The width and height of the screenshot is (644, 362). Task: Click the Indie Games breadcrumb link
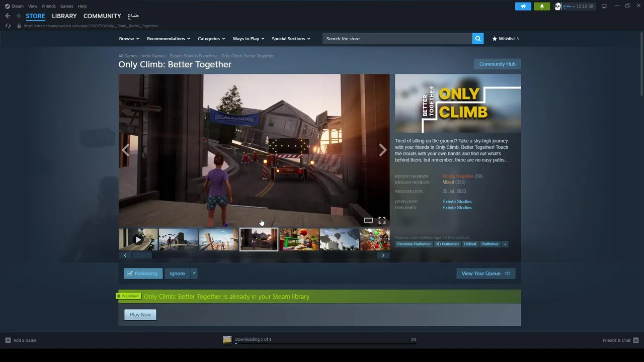click(153, 56)
